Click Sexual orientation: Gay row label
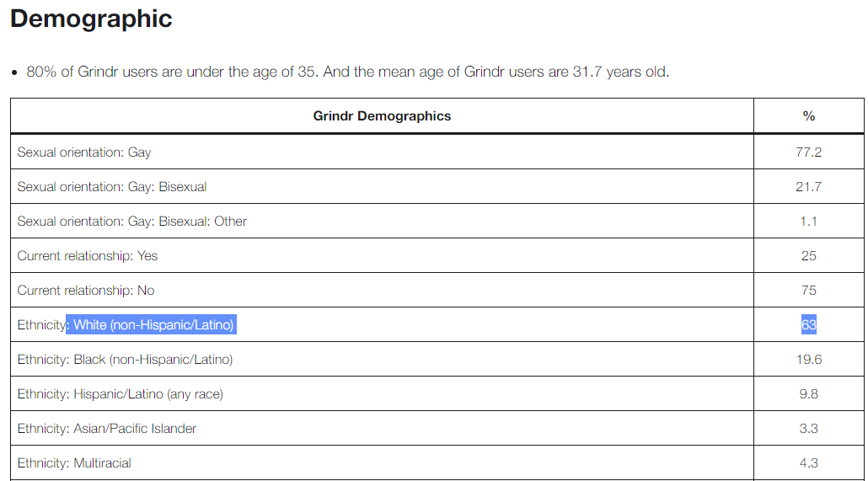This screenshot has height=481, width=868. click(x=84, y=152)
